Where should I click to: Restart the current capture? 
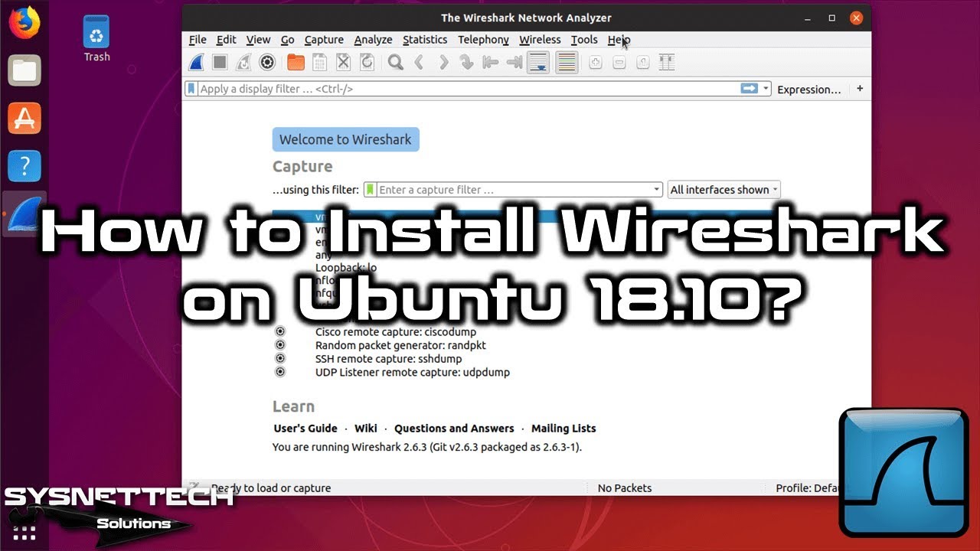243,63
